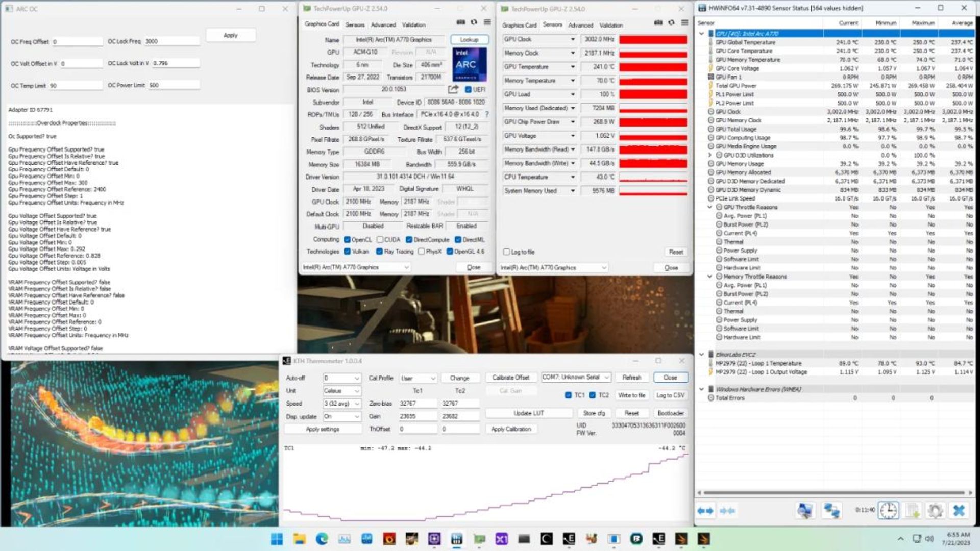Open HWiNFO sensor settings gear icon
This screenshot has width=980, height=551.
(x=935, y=511)
